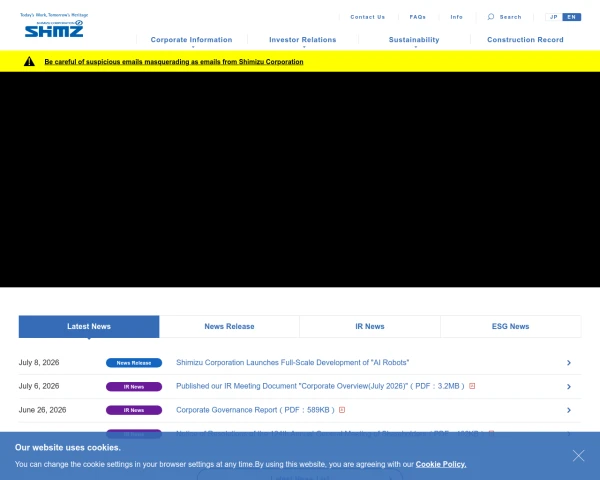Close the cookie banner with X

point(578,456)
